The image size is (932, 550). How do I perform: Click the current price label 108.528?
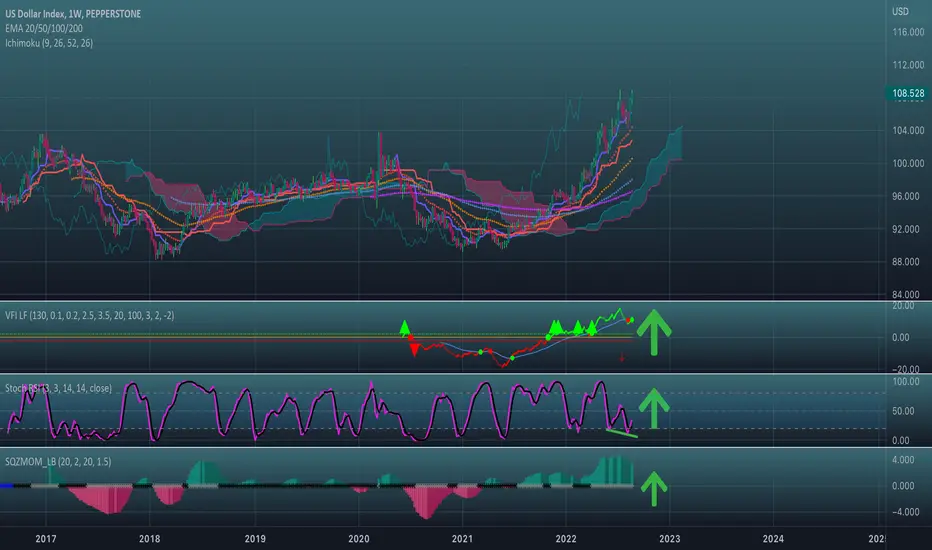pyautogui.click(x=908, y=93)
